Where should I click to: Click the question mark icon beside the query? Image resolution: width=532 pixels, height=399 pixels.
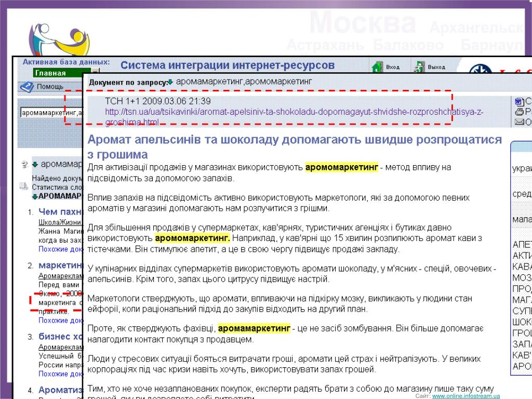tap(24, 165)
